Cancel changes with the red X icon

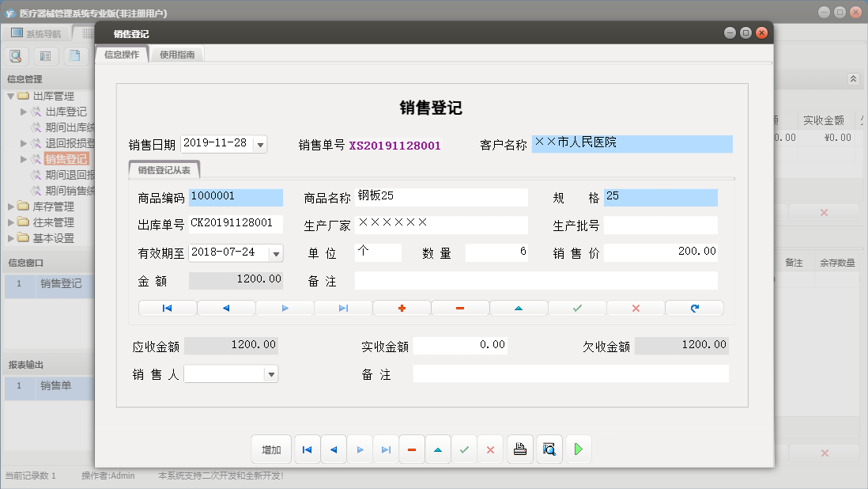click(x=635, y=308)
